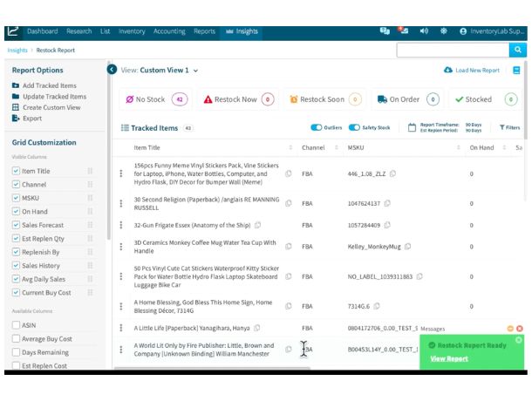Toggle the Safety Stock switch
The image size is (532, 401).
pyautogui.click(x=354, y=127)
